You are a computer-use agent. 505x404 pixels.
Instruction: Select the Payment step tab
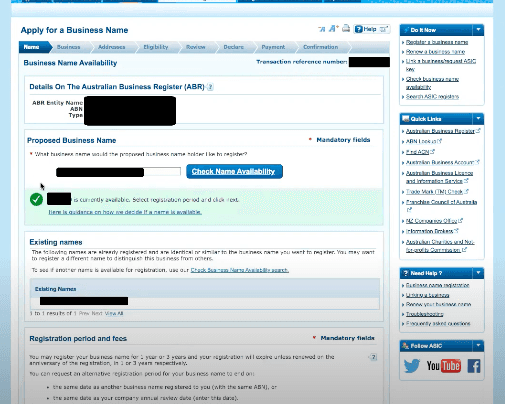click(273, 47)
